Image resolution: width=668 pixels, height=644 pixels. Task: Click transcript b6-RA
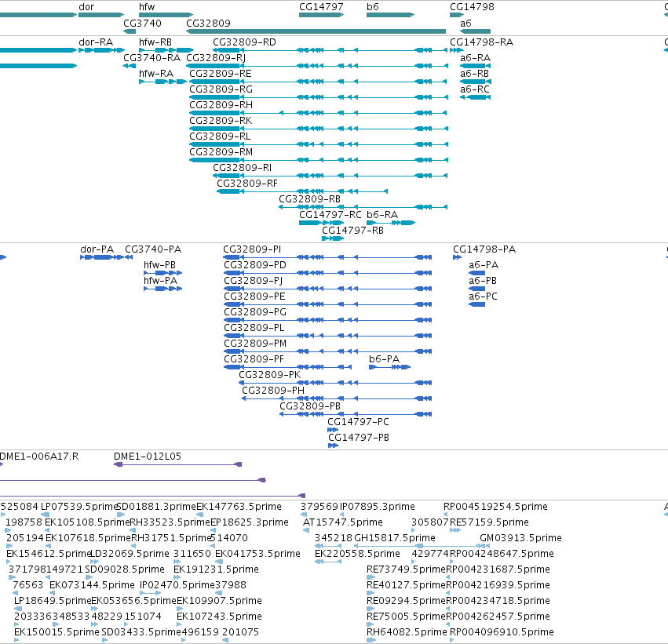(x=382, y=215)
